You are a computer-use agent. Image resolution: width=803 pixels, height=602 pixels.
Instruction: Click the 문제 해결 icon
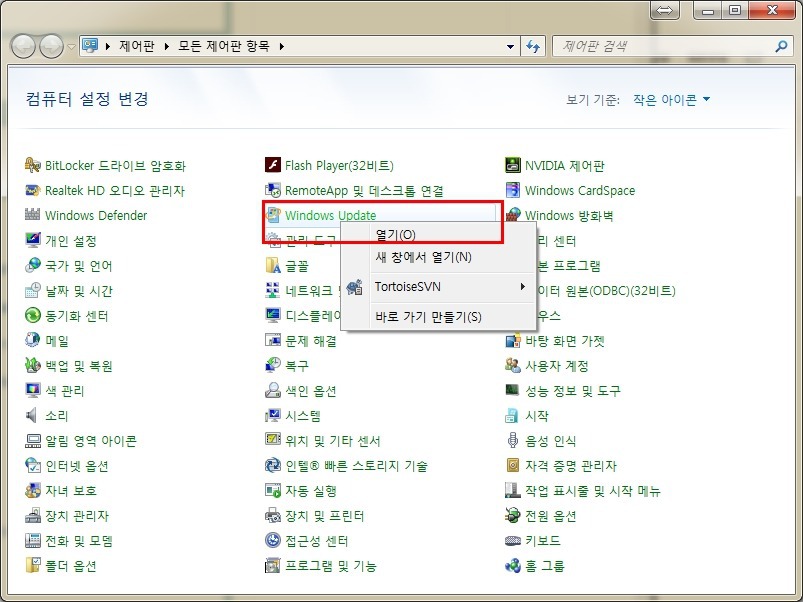273,339
